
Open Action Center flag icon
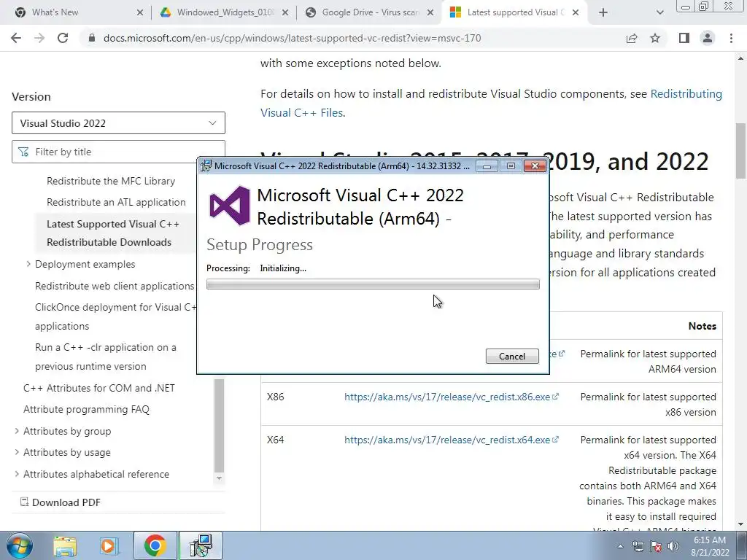(656, 546)
